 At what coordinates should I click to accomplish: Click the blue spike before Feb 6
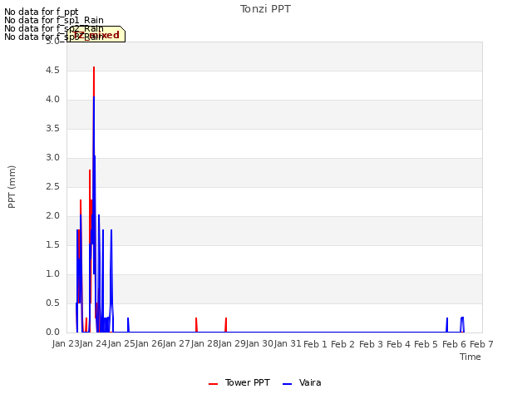tap(447, 324)
